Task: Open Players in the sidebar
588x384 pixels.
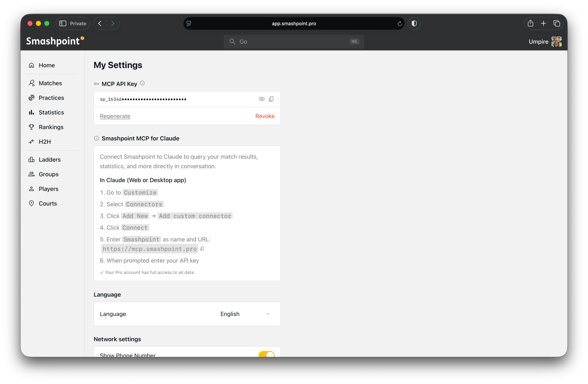Action: pyautogui.click(x=44, y=189)
